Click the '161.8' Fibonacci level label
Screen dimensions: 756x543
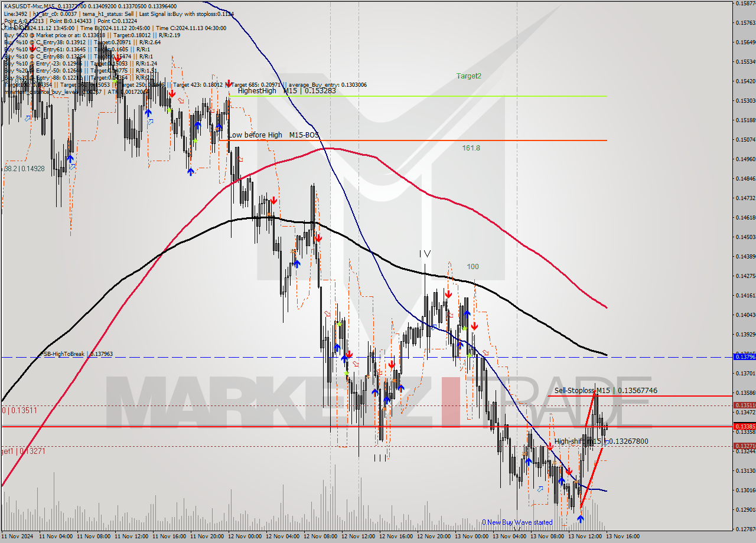coord(471,148)
